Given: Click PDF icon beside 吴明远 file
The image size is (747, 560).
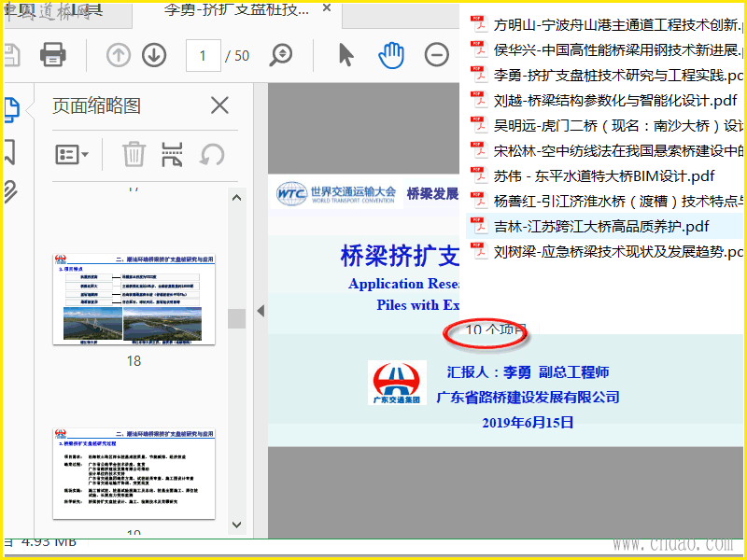Looking at the screenshot, I should tap(479, 125).
